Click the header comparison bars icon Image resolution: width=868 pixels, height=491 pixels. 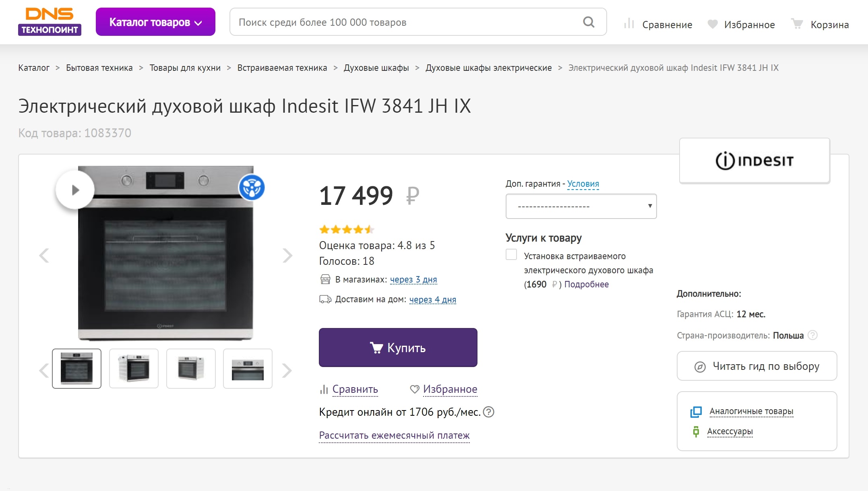(x=629, y=24)
